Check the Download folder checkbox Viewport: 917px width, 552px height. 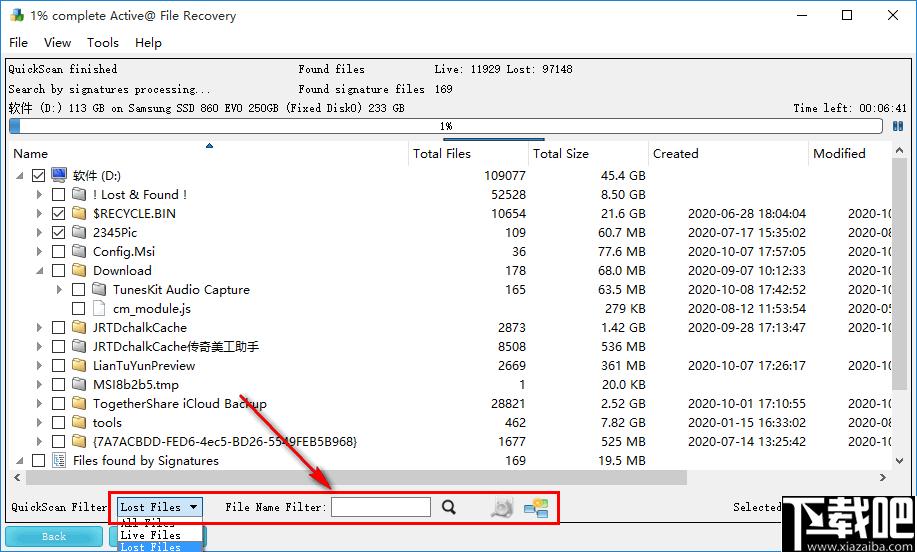coord(58,270)
